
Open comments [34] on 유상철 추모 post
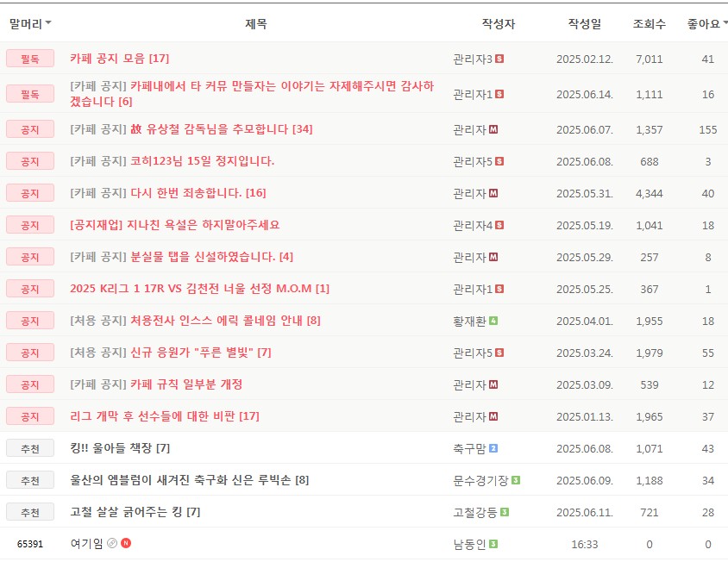click(x=302, y=129)
